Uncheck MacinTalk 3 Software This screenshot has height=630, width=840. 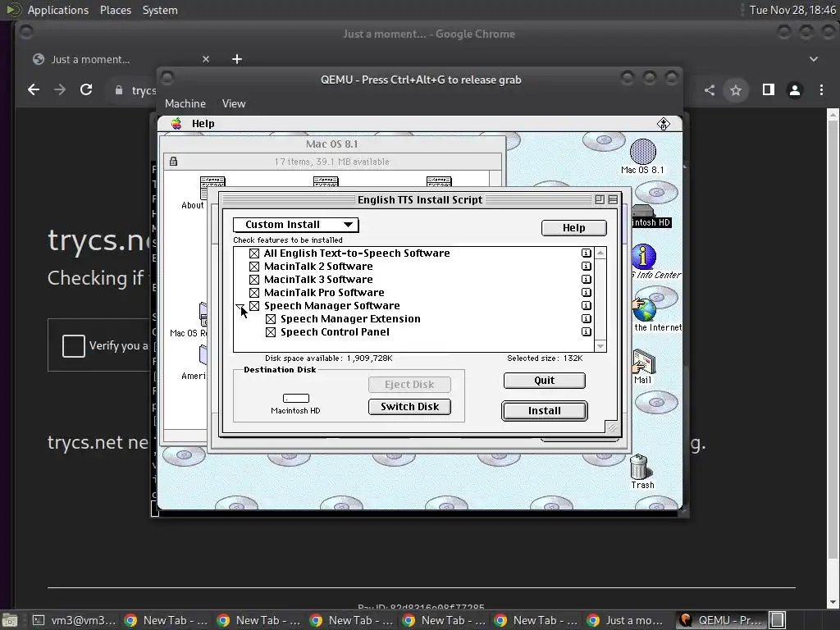[x=254, y=280]
